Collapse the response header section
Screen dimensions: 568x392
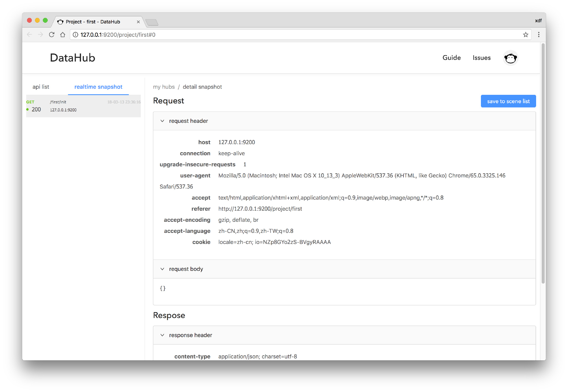tap(162, 335)
